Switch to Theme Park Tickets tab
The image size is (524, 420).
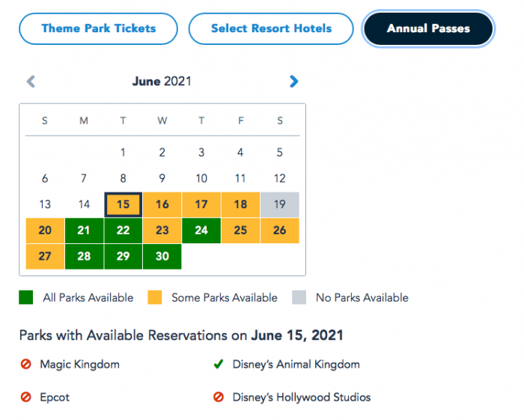point(99,29)
